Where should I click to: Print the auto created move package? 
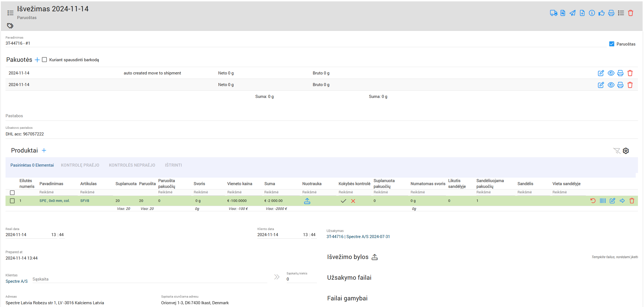click(x=620, y=73)
